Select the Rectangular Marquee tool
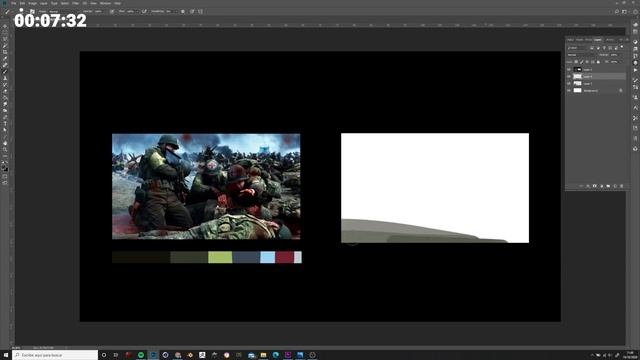The width and height of the screenshot is (640, 360). click(x=5, y=33)
